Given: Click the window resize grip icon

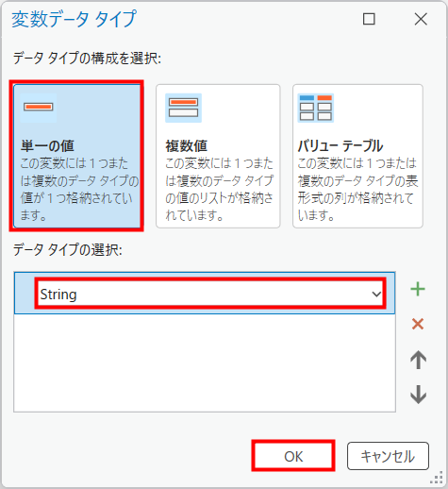Looking at the screenshot, I should click(437, 478).
